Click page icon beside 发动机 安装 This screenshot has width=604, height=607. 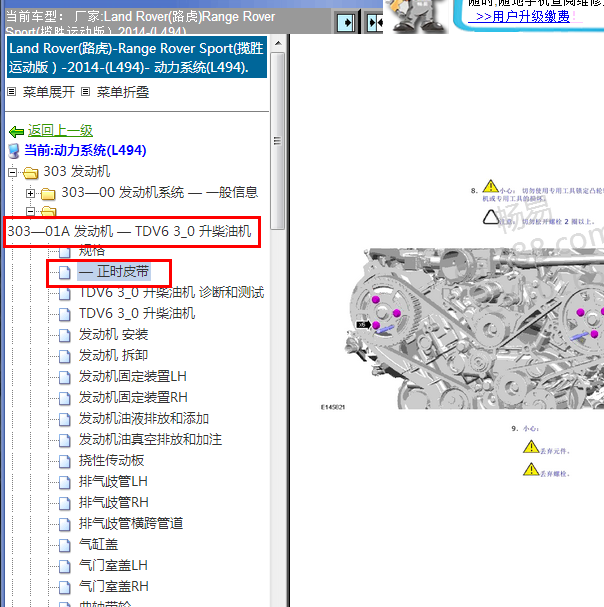click(x=65, y=335)
